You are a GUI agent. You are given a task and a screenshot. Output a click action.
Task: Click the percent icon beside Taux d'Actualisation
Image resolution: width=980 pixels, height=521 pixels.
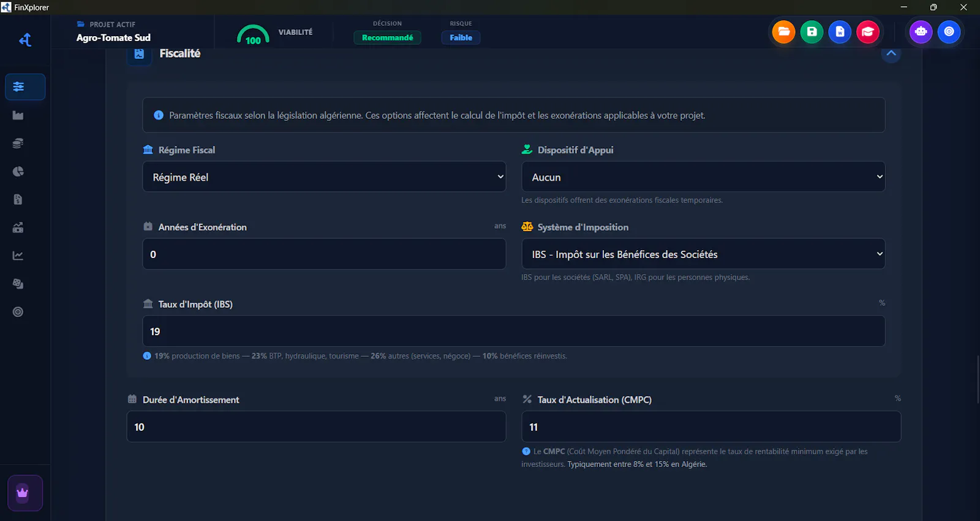click(x=527, y=399)
